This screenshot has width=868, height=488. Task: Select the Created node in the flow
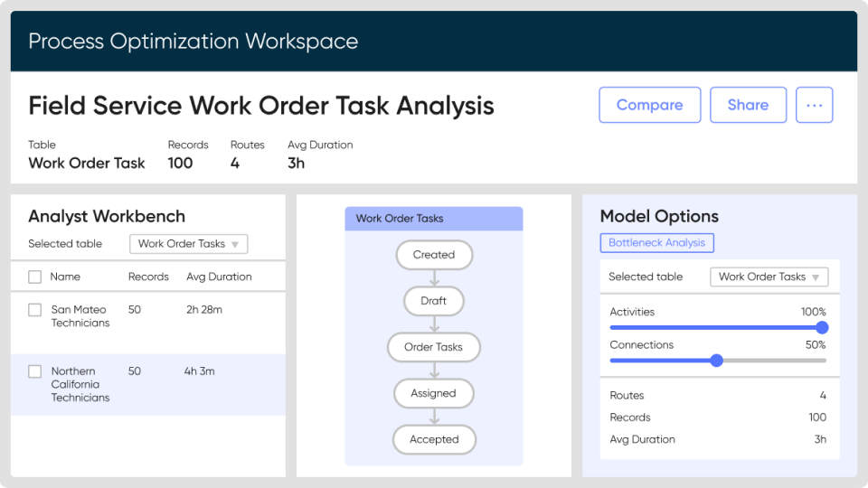434,255
